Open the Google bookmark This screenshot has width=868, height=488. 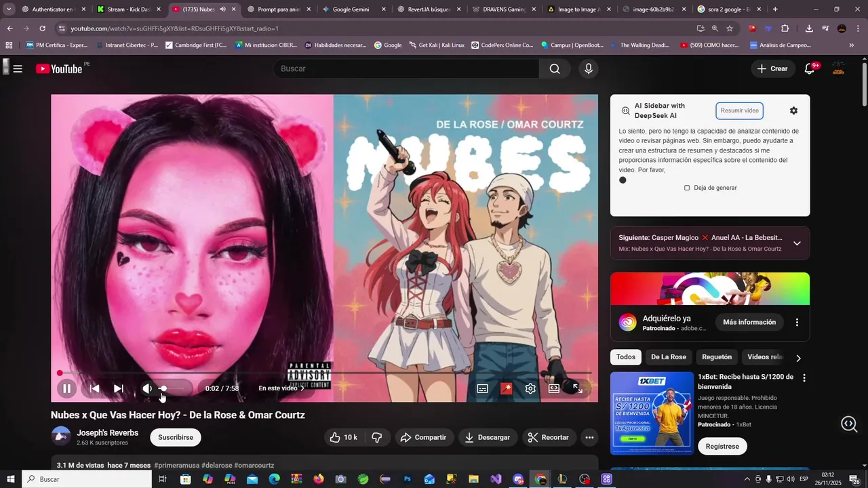(x=387, y=45)
